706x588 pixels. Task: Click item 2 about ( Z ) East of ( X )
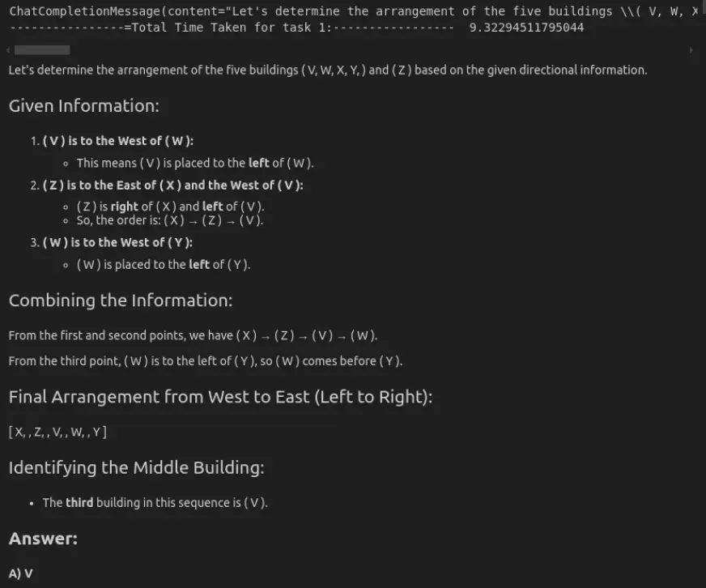tap(172, 185)
